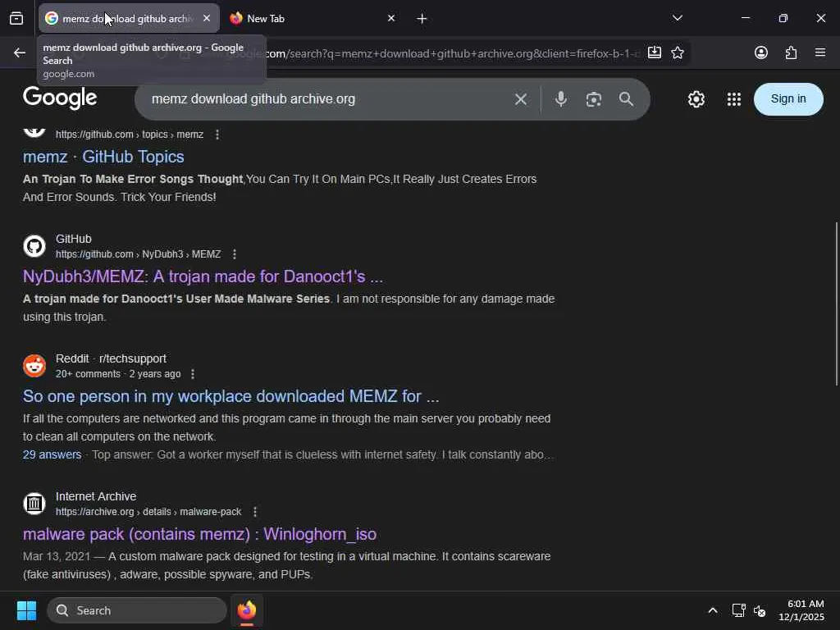Click the taskbar Search box
840x630 pixels.
tap(137, 610)
